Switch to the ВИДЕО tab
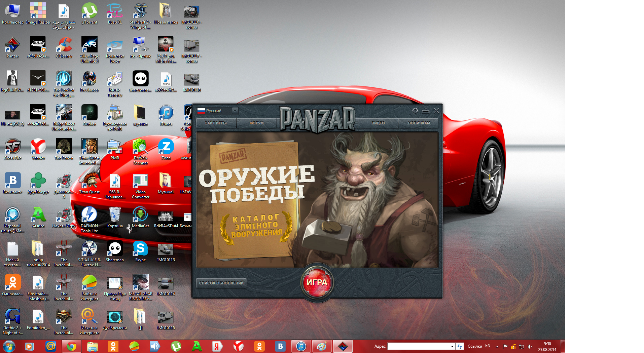This screenshot has width=644, height=353. pos(378,123)
